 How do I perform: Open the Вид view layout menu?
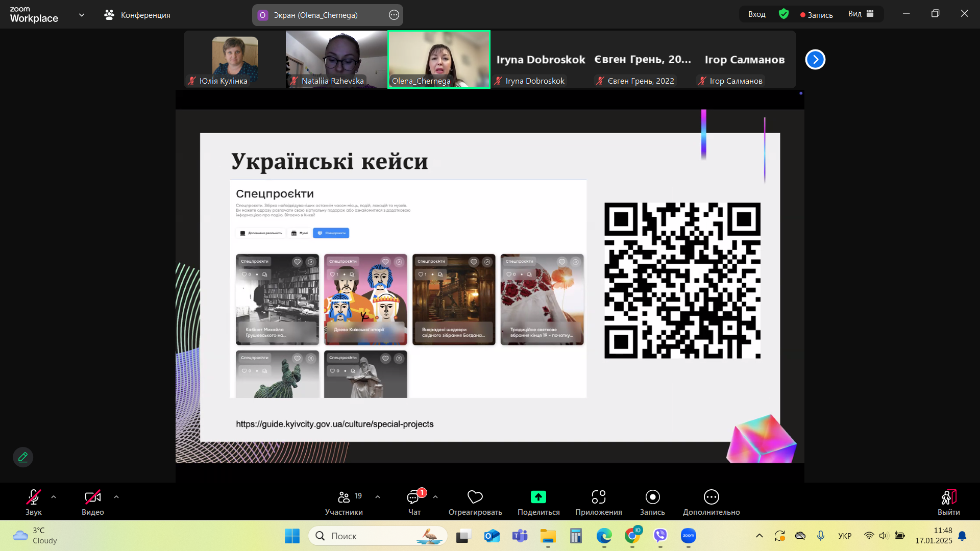[861, 14]
